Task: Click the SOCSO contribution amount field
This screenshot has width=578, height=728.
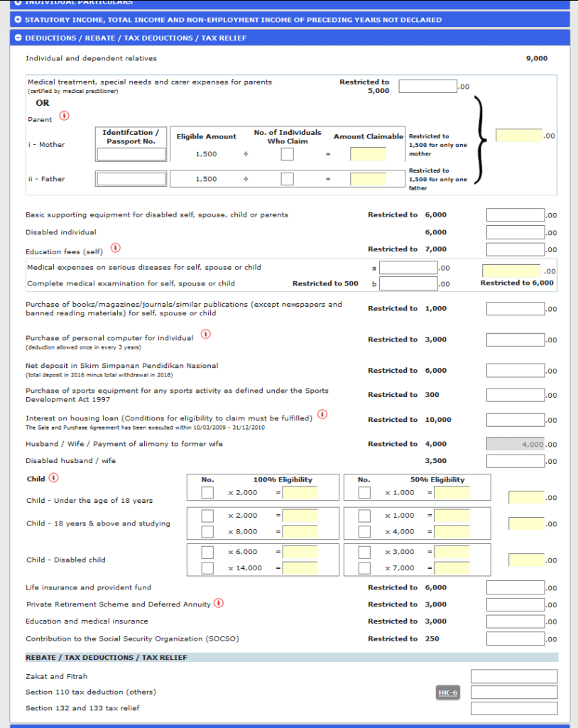Action: click(515, 639)
